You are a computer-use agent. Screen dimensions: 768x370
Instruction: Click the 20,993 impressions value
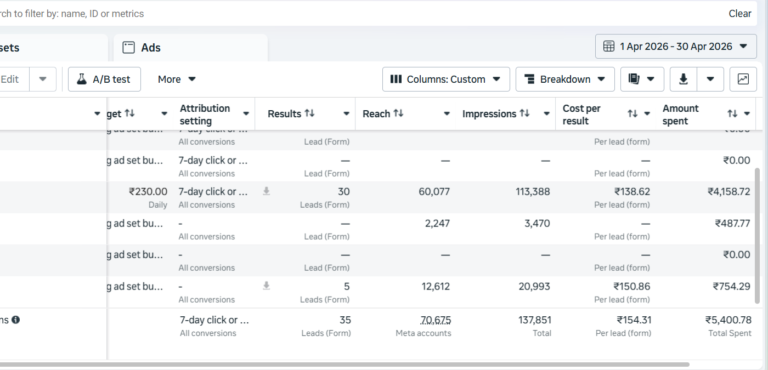[x=534, y=286]
